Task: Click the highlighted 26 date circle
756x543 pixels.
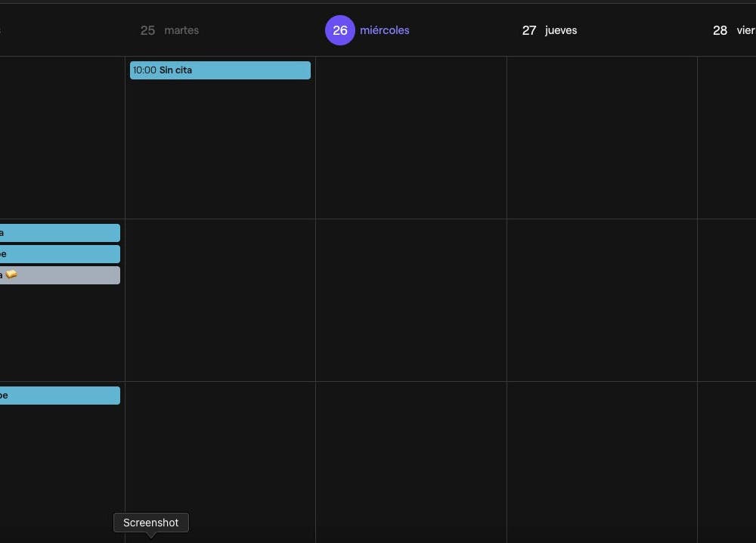Action: click(x=340, y=30)
